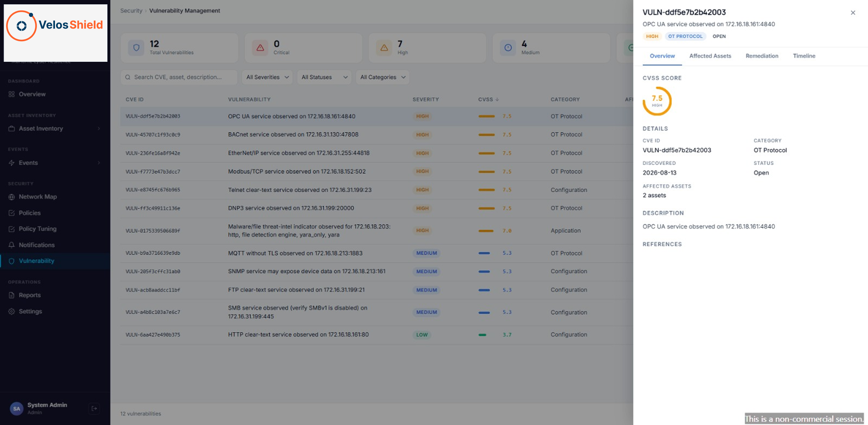Select the HTTP clear-text service row
868x425 pixels.
pos(376,335)
